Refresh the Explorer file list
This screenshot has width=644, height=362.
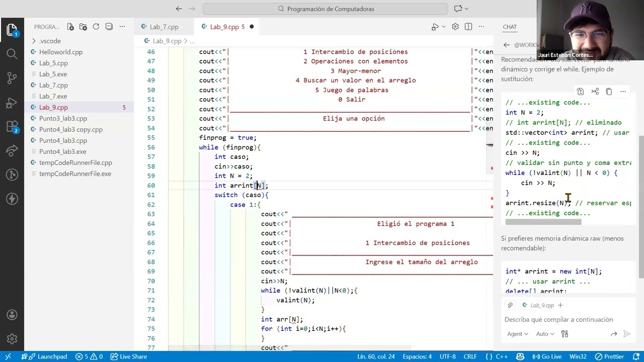(96, 27)
